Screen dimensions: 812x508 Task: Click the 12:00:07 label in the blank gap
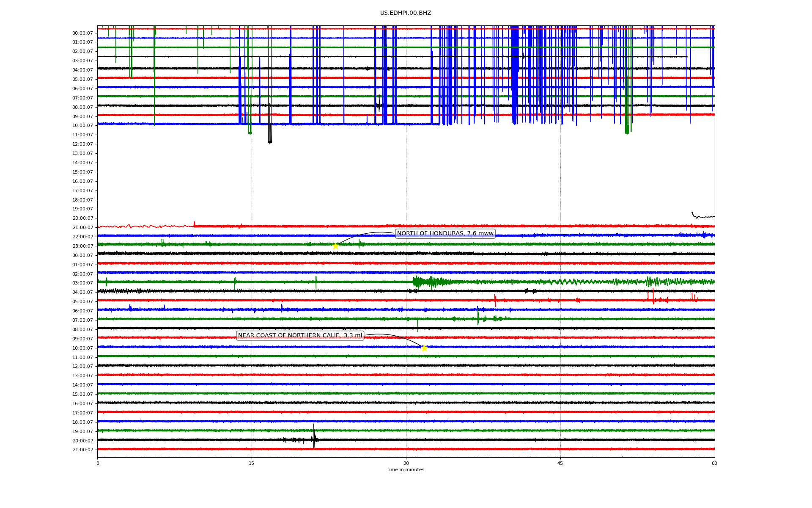click(x=82, y=144)
